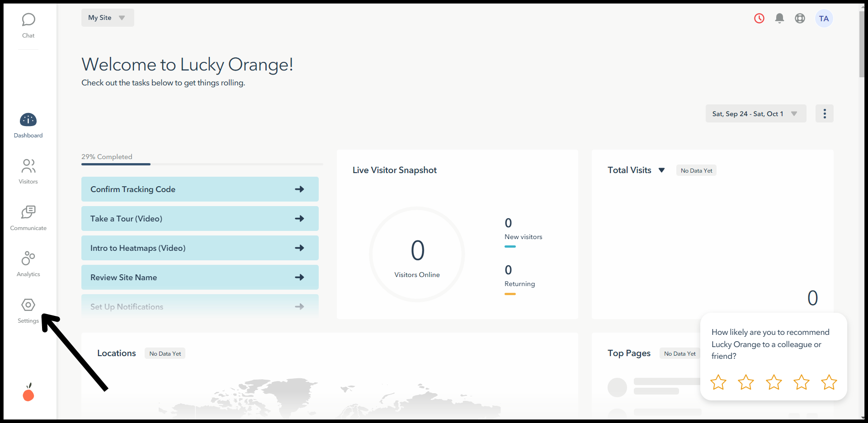Open the TA user avatar menu

tap(824, 19)
